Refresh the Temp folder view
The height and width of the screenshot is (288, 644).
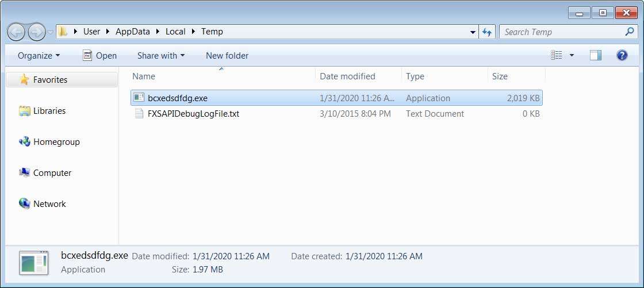click(x=487, y=32)
